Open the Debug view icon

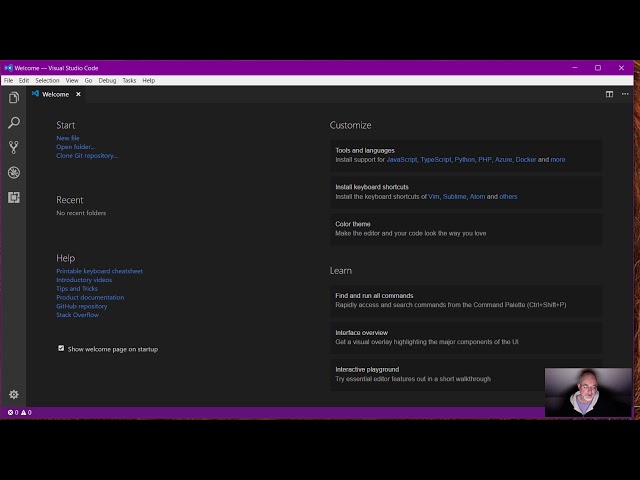[14, 173]
